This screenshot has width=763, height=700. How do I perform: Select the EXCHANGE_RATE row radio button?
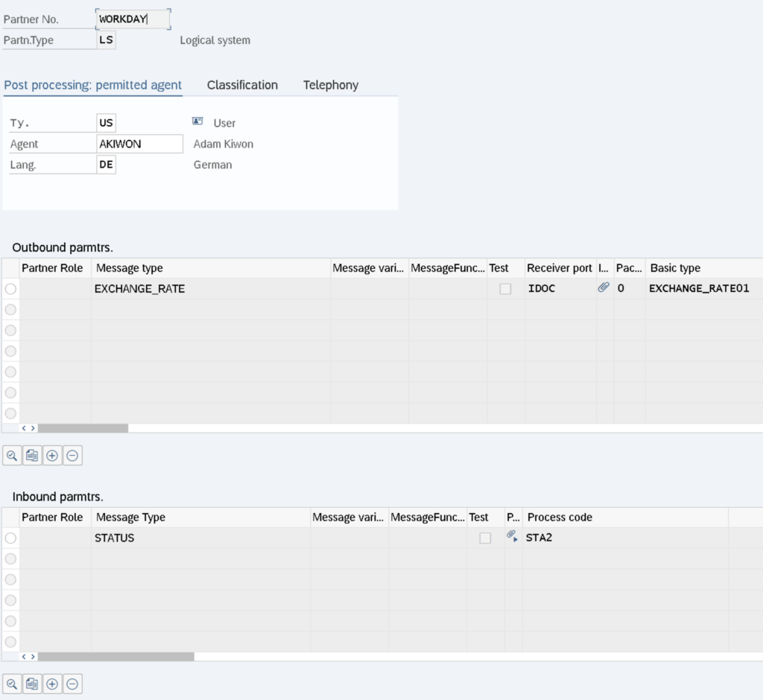tap(10, 289)
